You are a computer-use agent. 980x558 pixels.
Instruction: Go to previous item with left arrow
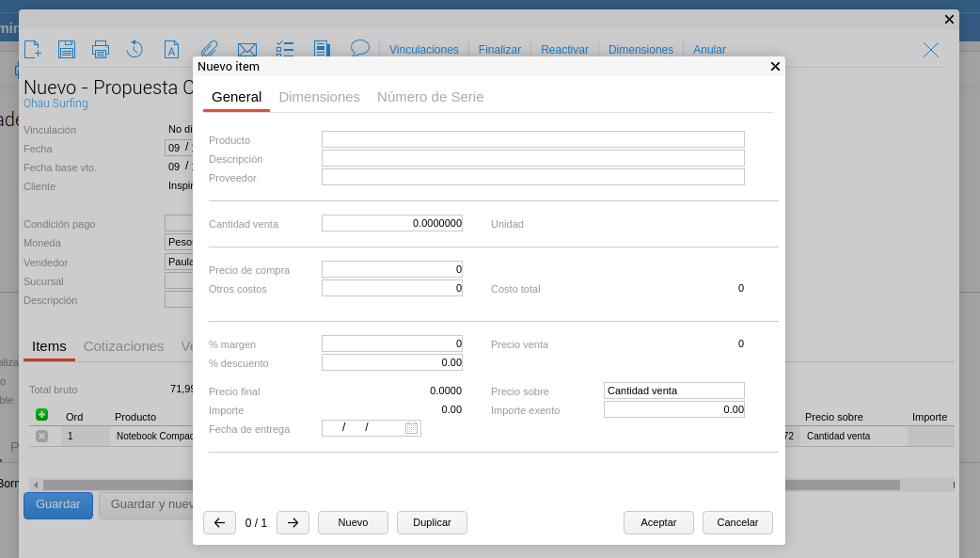[219, 523]
